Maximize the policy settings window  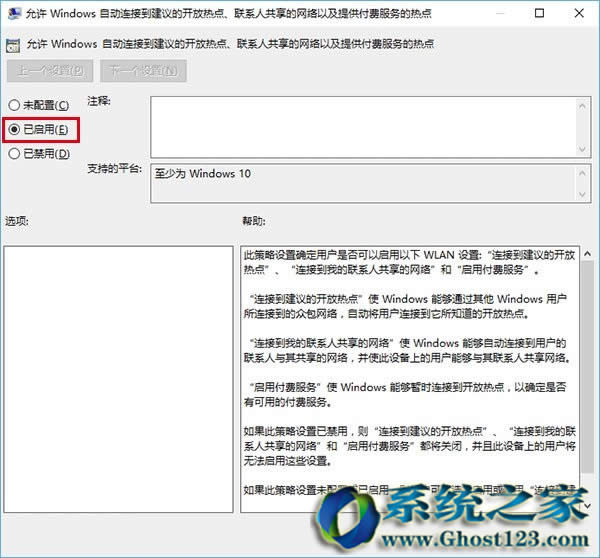(x=539, y=13)
